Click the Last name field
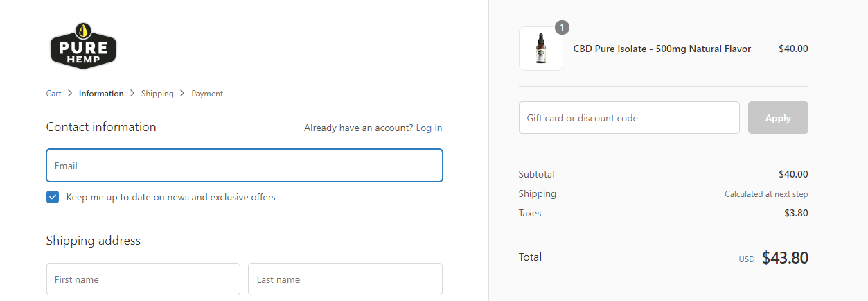This screenshot has height=301, width=868. (345, 279)
